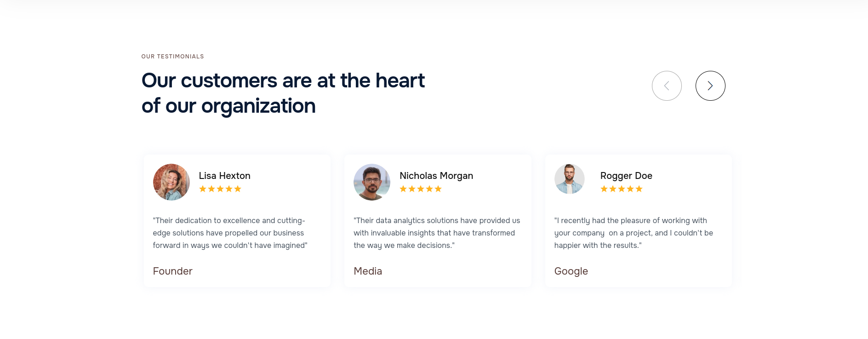
Task: Click the Founder label on first card
Action: point(172,271)
